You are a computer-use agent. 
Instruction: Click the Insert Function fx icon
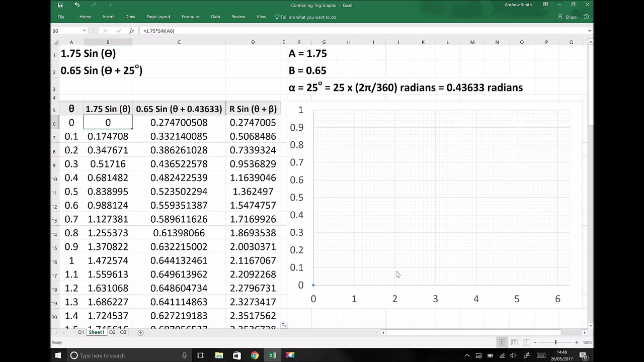pos(131,31)
